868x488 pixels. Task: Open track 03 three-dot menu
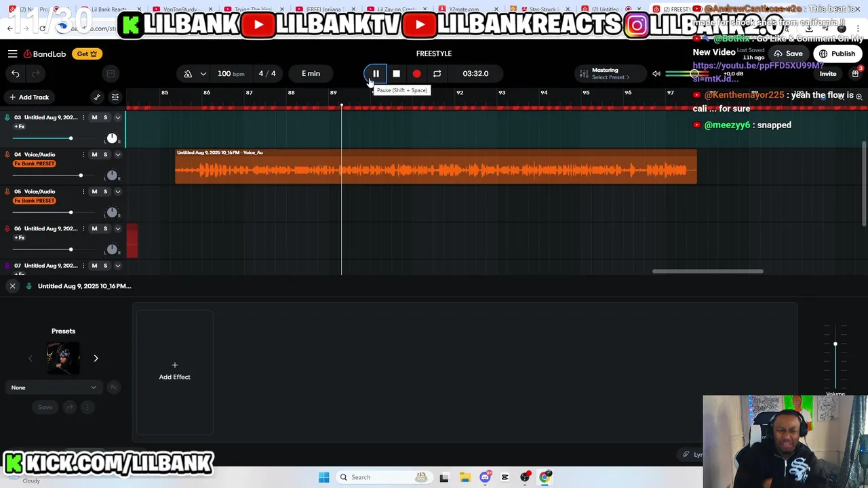click(83, 117)
